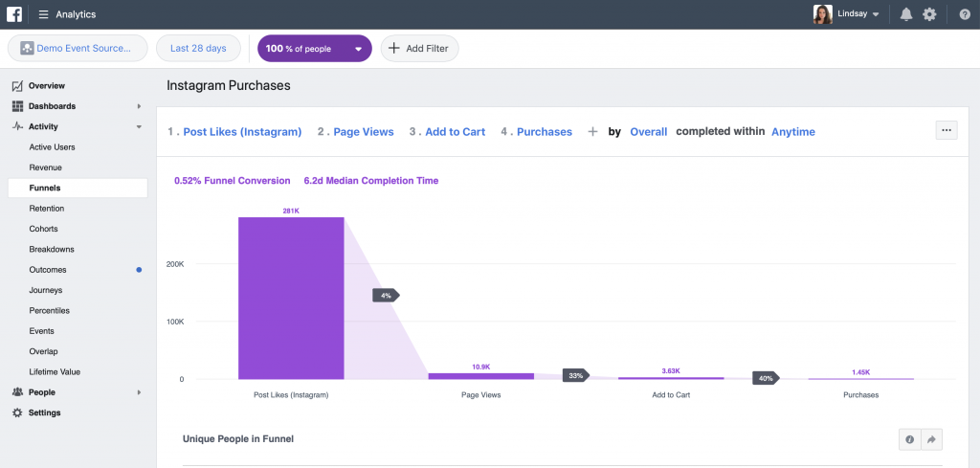Open the Lindsay account dropdown

pos(847,14)
